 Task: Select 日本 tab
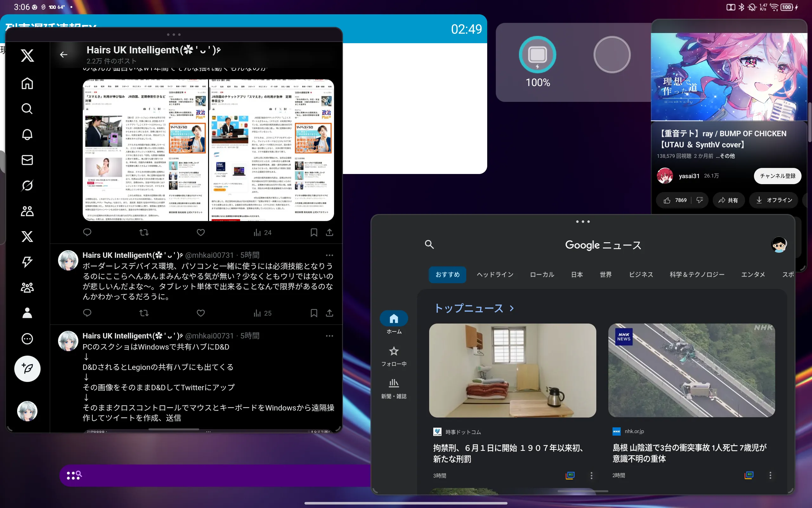(x=577, y=275)
